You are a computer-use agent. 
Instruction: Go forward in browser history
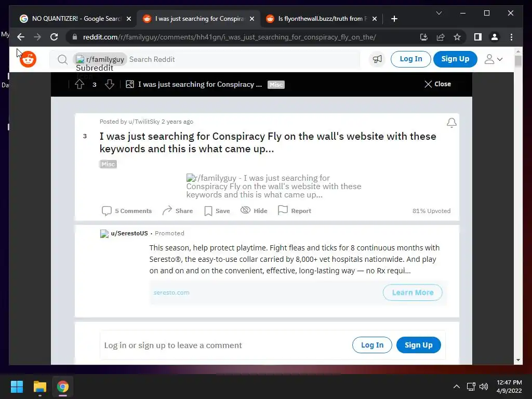coord(37,37)
